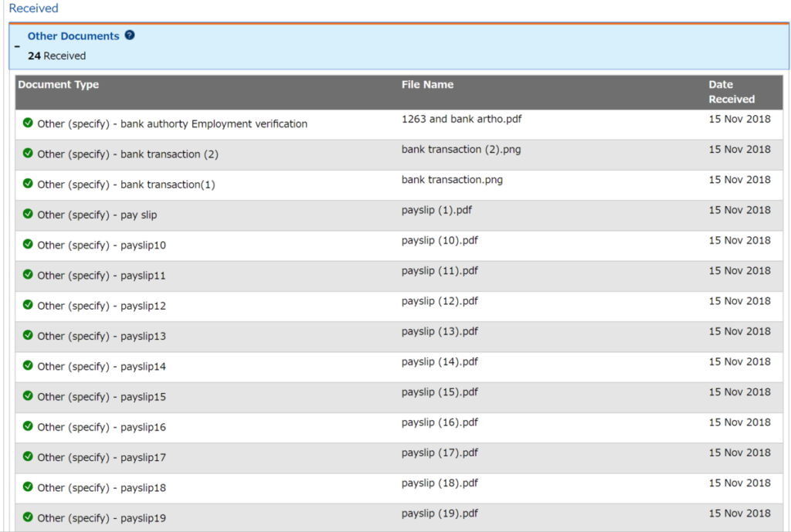Screen dimensions: 791x532
Task: Collapse the Other Documents section
Action: [17, 46]
